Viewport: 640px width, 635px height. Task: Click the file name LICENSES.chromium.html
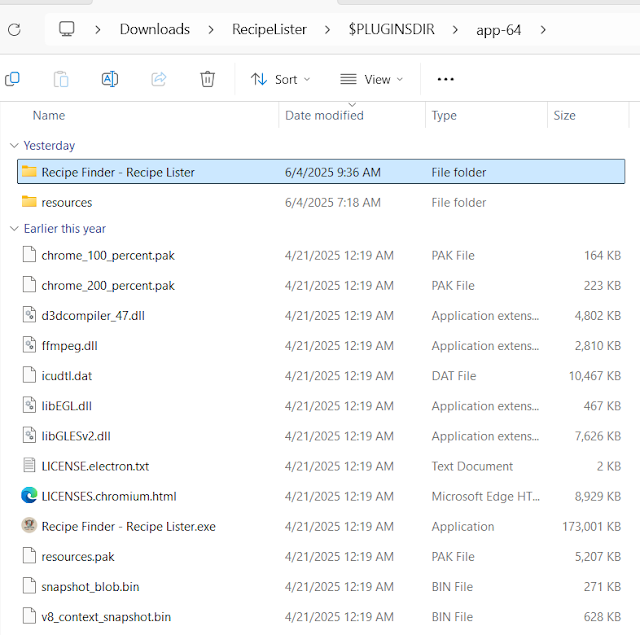pyautogui.click(x=109, y=497)
